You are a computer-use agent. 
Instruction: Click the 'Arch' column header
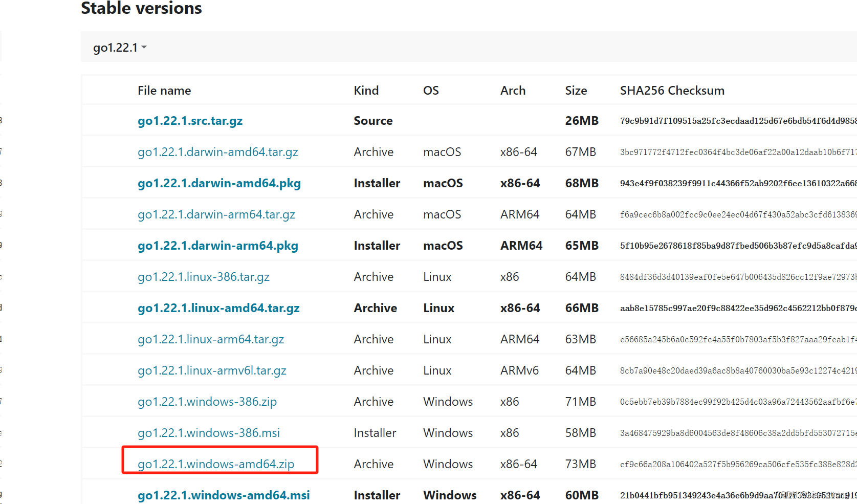(513, 91)
